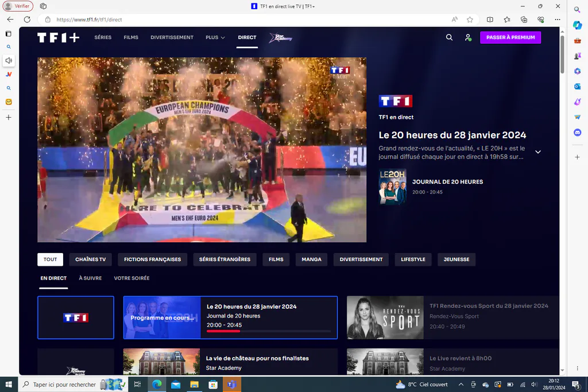
Task: Click the TF1+ home logo
Action: coord(59,37)
